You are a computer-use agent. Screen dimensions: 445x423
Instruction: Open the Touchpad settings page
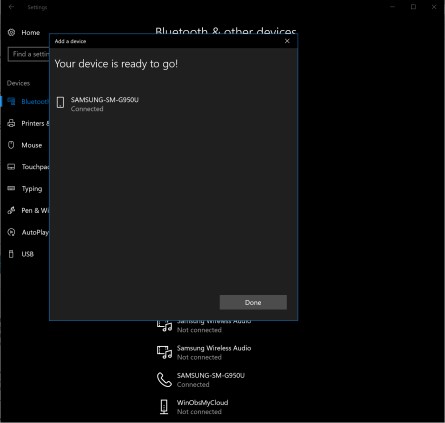28,167
